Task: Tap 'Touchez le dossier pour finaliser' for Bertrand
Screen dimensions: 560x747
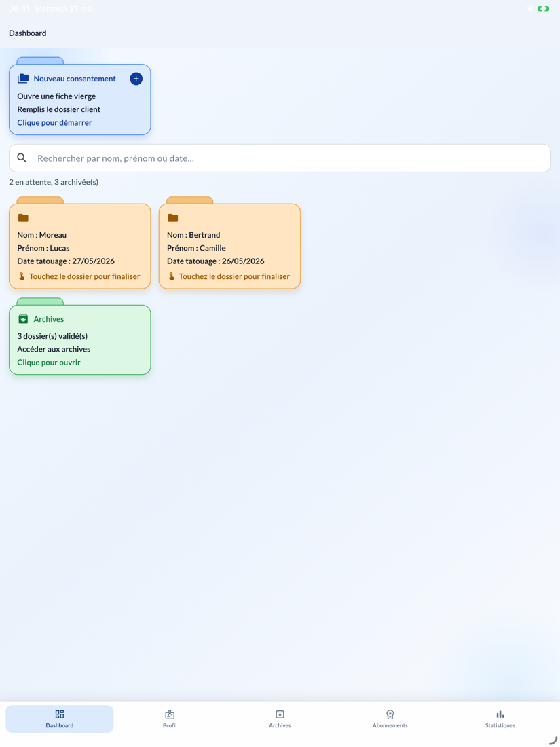Action: pyautogui.click(x=234, y=276)
